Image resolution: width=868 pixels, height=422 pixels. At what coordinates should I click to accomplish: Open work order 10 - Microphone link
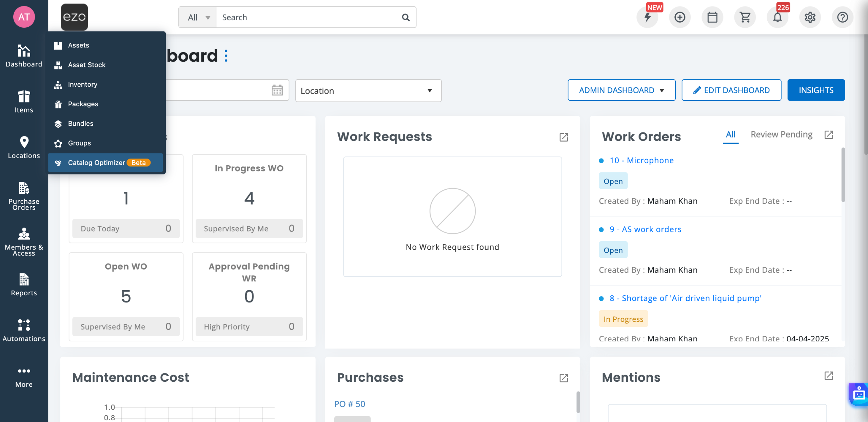(x=642, y=160)
